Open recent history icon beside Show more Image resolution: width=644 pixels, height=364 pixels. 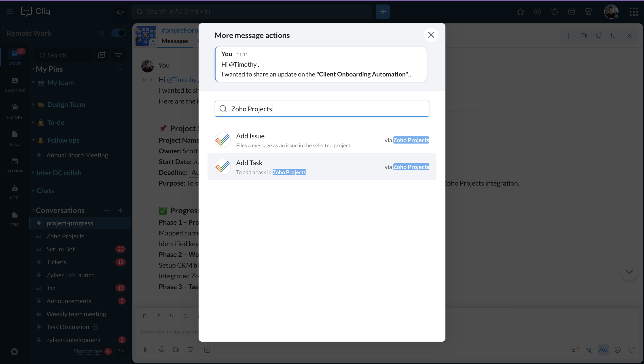tap(121, 351)
